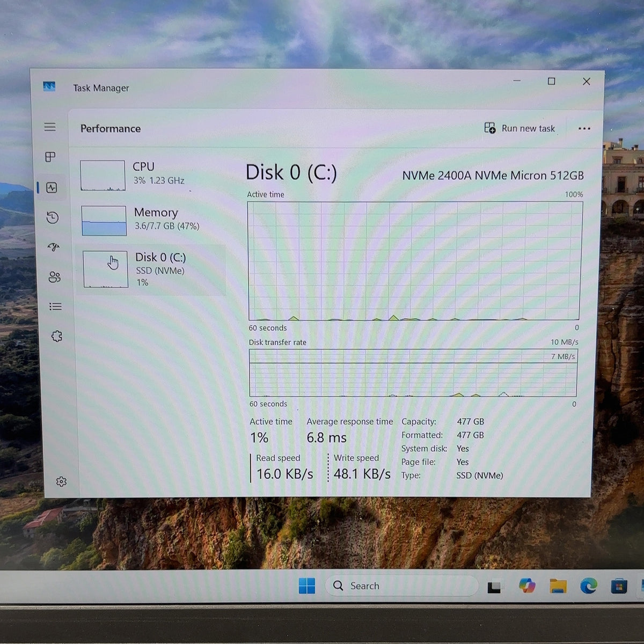This screenshot has height=644, width=644.
Task: Open Task View from the taskbar
Action: point(494,587)
